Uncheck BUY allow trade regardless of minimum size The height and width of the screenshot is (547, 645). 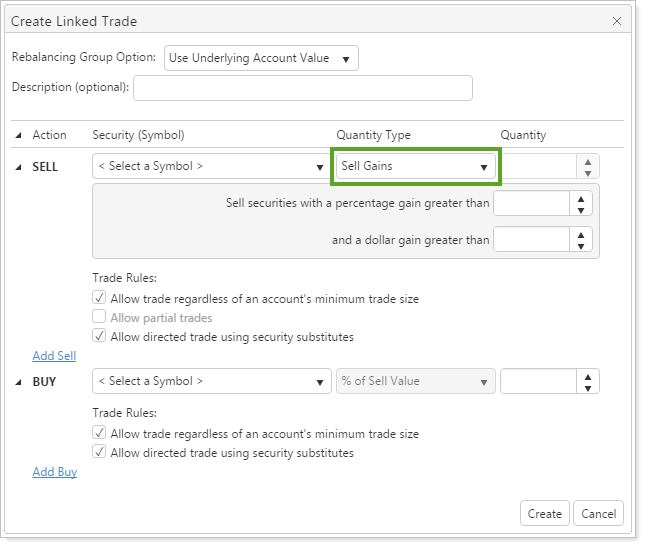pyautogui.click(x=99, y=434)
